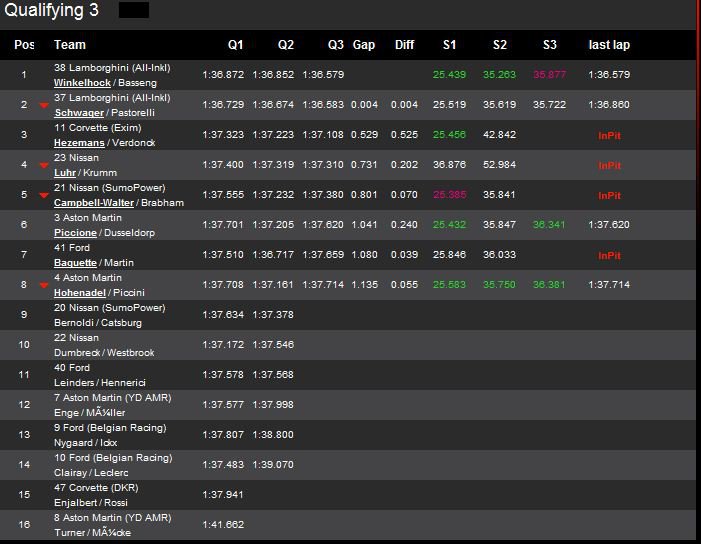Screen dimensions: 701x544
Task: Open the Piccione driver link
Action: (x=76, y=232)
